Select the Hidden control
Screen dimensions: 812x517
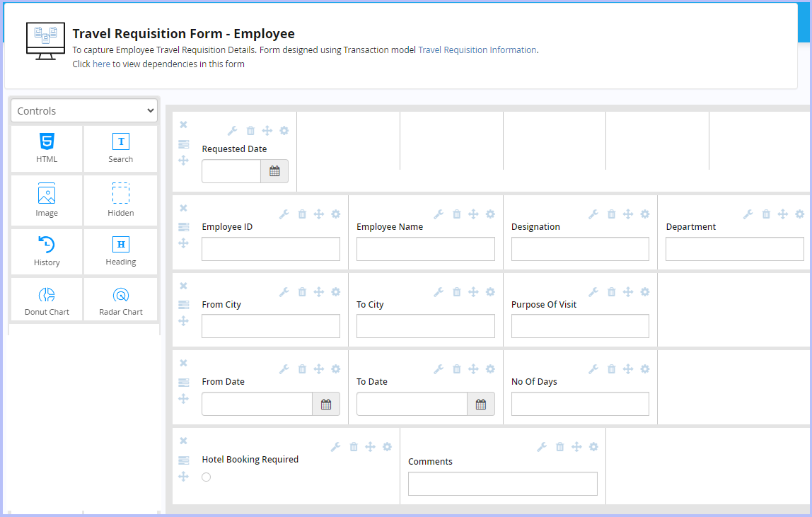[x=121, y=200]
